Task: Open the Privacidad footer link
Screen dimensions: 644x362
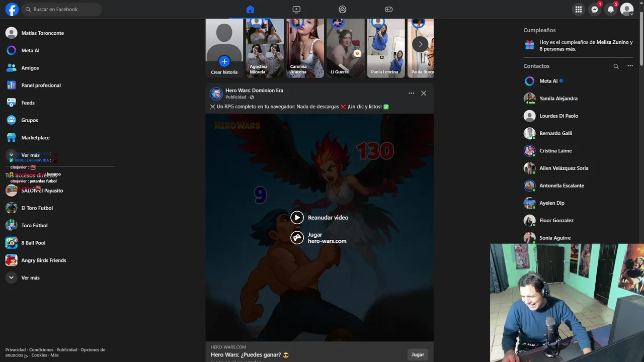Action: (x=16, y=350)
